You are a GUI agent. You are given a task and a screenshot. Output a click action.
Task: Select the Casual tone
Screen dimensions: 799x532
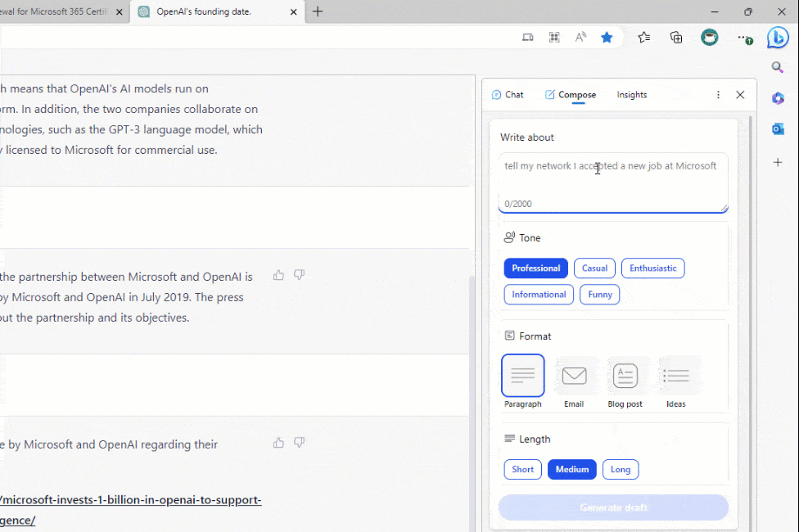594,268
